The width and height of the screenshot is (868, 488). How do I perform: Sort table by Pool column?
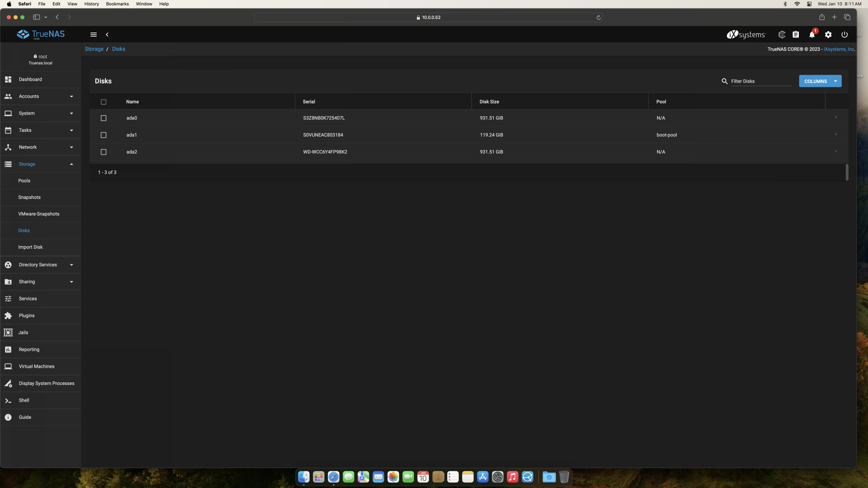tap(661, 102)
